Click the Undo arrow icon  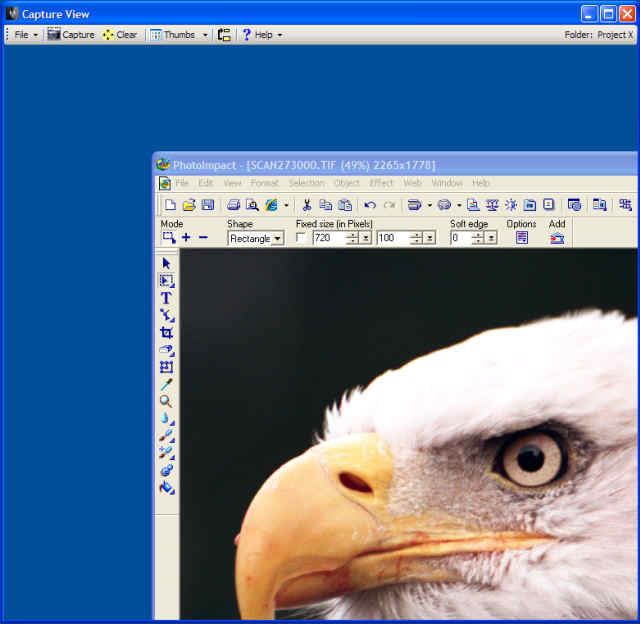click(370, 204)
